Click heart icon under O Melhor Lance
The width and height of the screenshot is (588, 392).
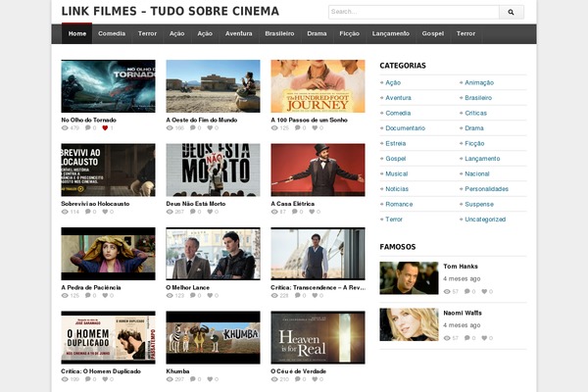210,296
